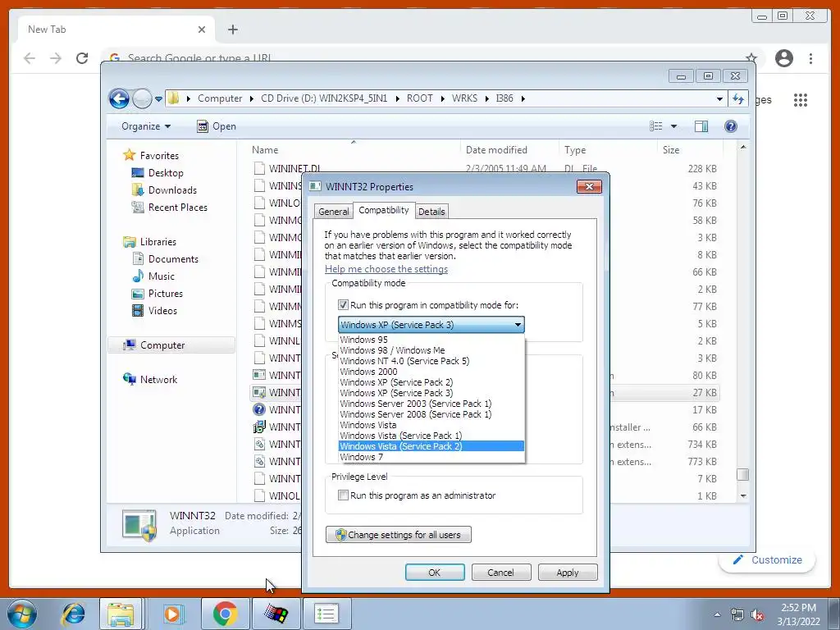Viewport: 840px width, 630px height.
Task: Show hidden tray icons arrow
Action: point(717,614)
